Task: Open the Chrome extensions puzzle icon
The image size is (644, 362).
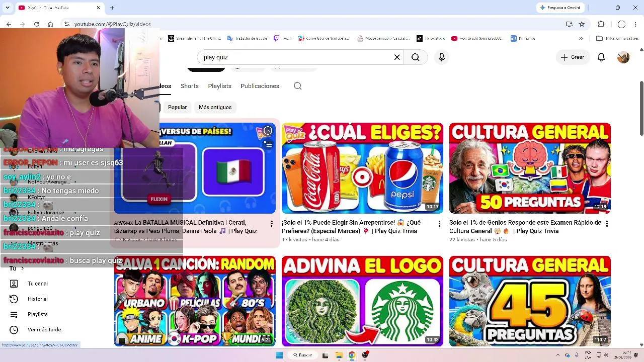Action: click(x=601, y=24)
